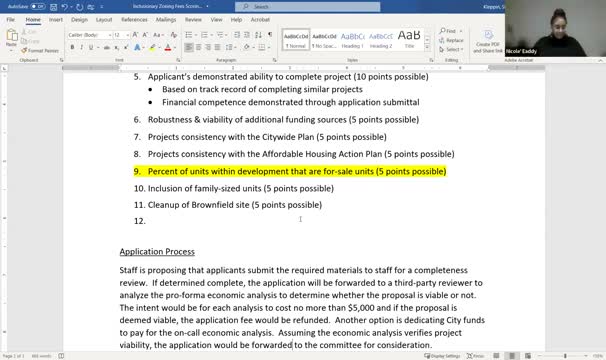The width and height of the screenshot is (606, 360).
Task: Apply subscript formatting
Action: [116, 47]
